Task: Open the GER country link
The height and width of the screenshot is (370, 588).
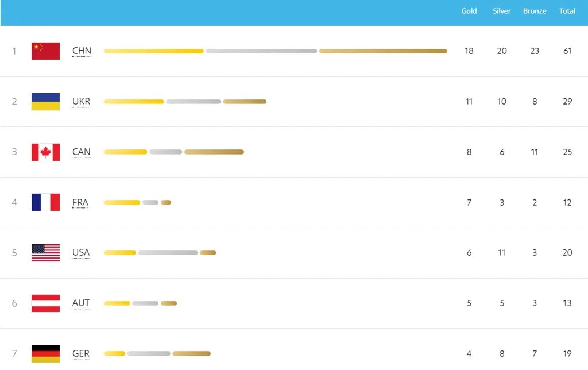Action: [x=81, y=353]
